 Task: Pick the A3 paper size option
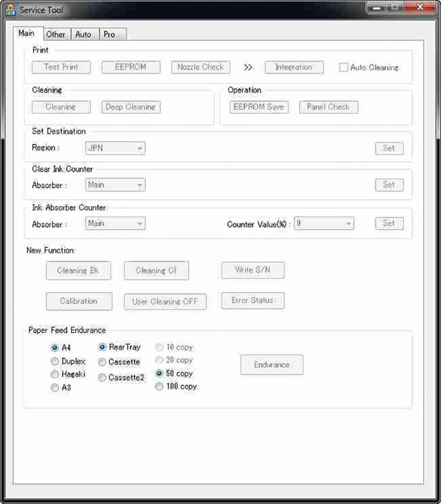click(55, 388)
